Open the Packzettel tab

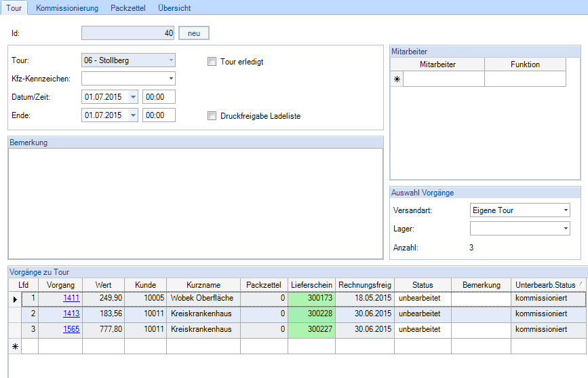click(128, 8)
